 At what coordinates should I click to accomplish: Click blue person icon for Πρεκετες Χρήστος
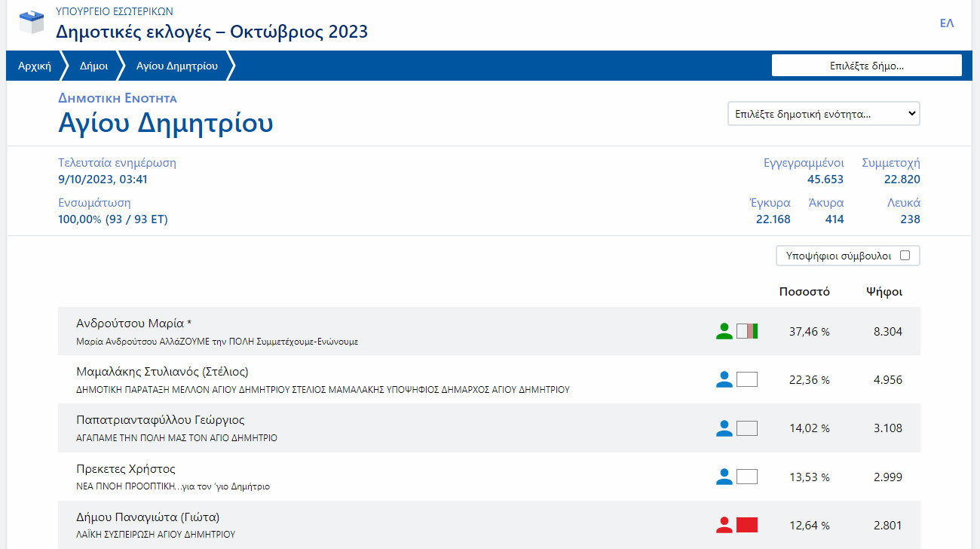click(x=724, y=477)
